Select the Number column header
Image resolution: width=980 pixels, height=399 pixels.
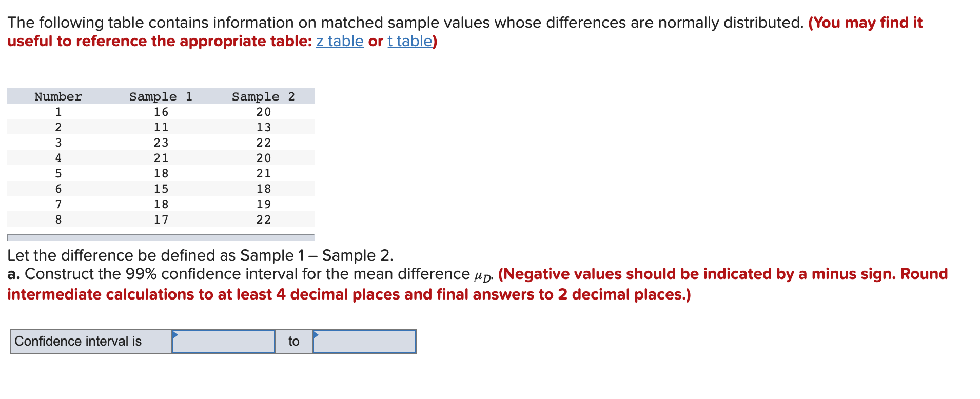tap(57, 96)
